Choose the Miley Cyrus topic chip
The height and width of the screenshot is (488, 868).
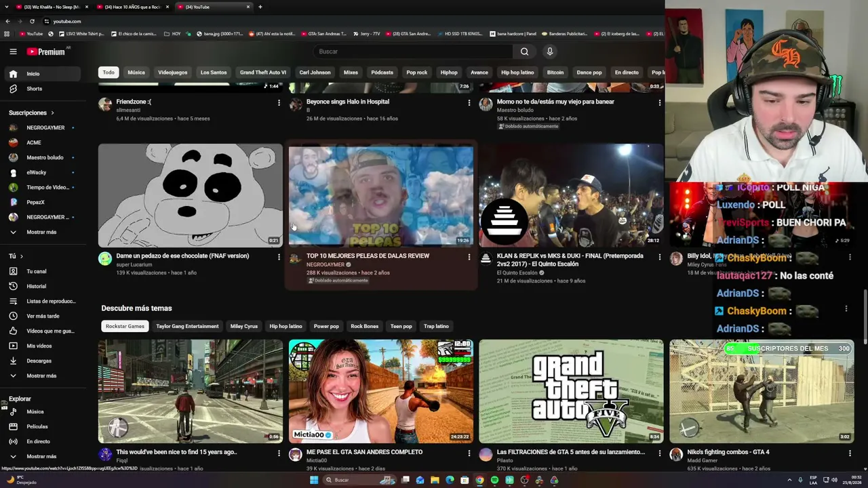tap(244, 326)
